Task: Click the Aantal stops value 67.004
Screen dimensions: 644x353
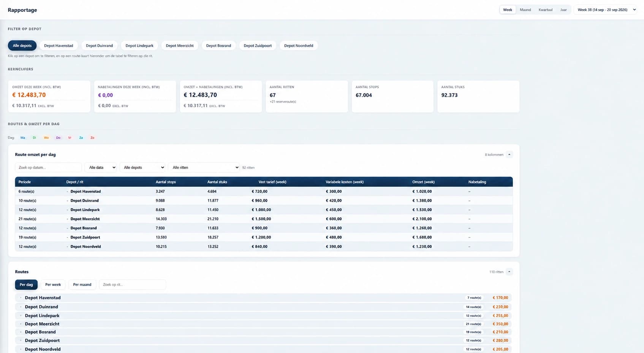Action: coord(364,95)
